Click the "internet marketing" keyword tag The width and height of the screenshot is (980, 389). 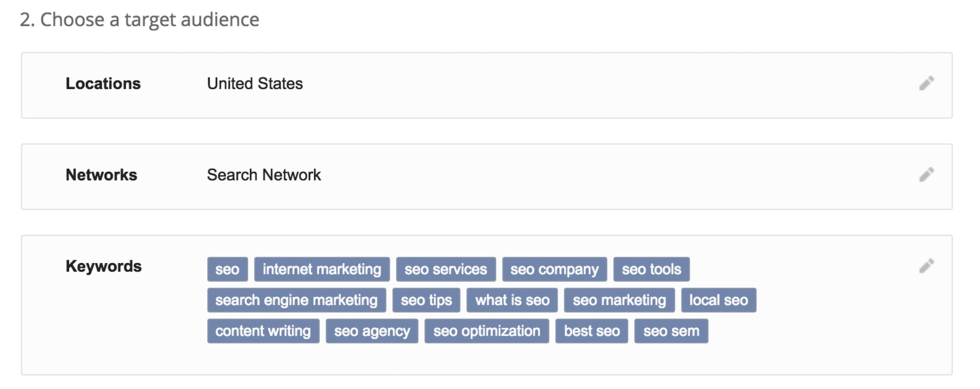[321, 269]
